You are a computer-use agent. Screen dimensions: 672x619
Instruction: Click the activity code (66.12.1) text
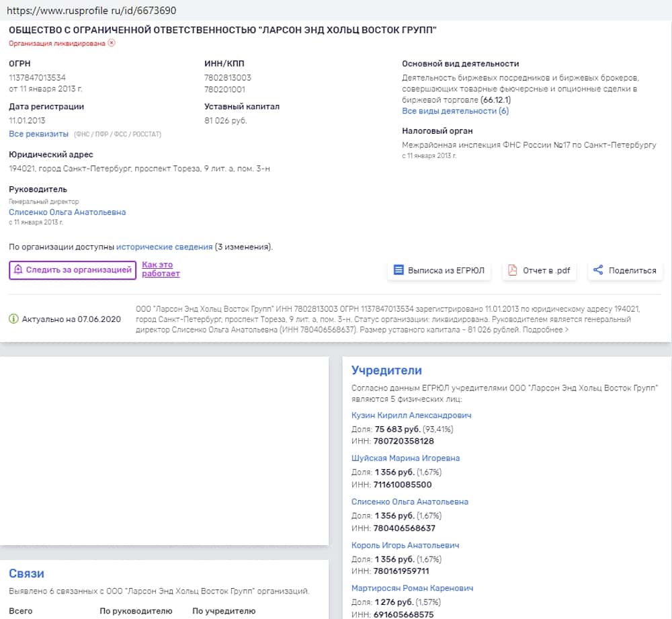pyautogui.click(x=495, y=100)
